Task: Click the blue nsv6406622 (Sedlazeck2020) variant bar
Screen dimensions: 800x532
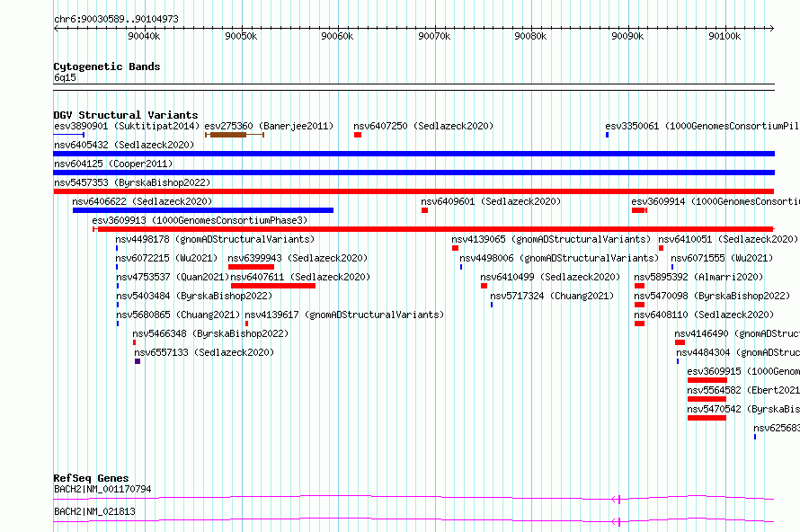Action: [203, 210]
